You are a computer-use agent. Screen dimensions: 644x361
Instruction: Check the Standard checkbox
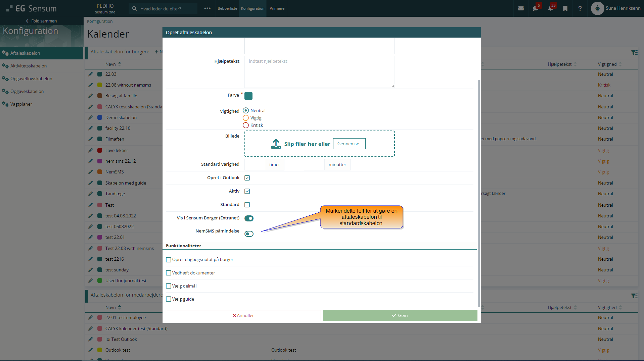(x=247, y=205)
